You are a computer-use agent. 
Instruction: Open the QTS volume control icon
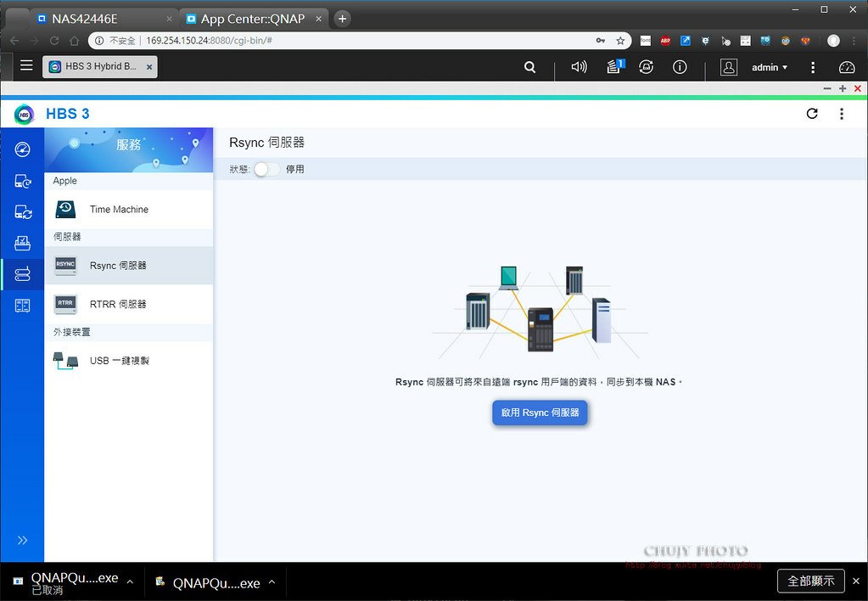tap(579, 67)
